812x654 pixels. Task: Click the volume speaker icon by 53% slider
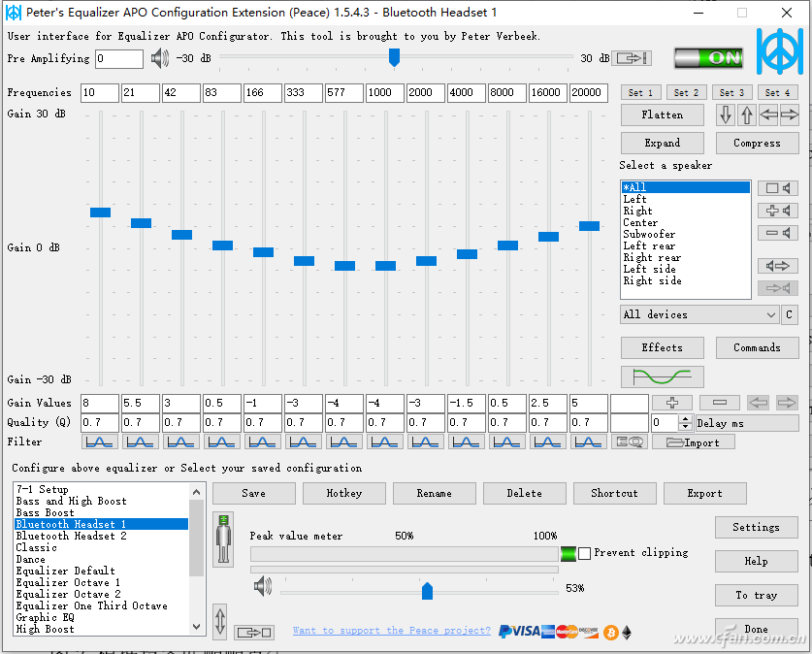click(263, 586)
